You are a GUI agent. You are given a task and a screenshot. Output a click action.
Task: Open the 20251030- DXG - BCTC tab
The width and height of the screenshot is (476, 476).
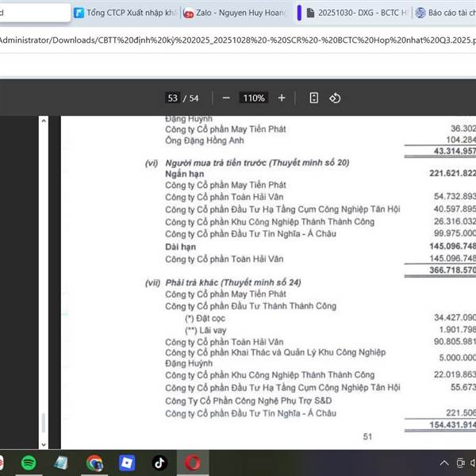point(357,13)
